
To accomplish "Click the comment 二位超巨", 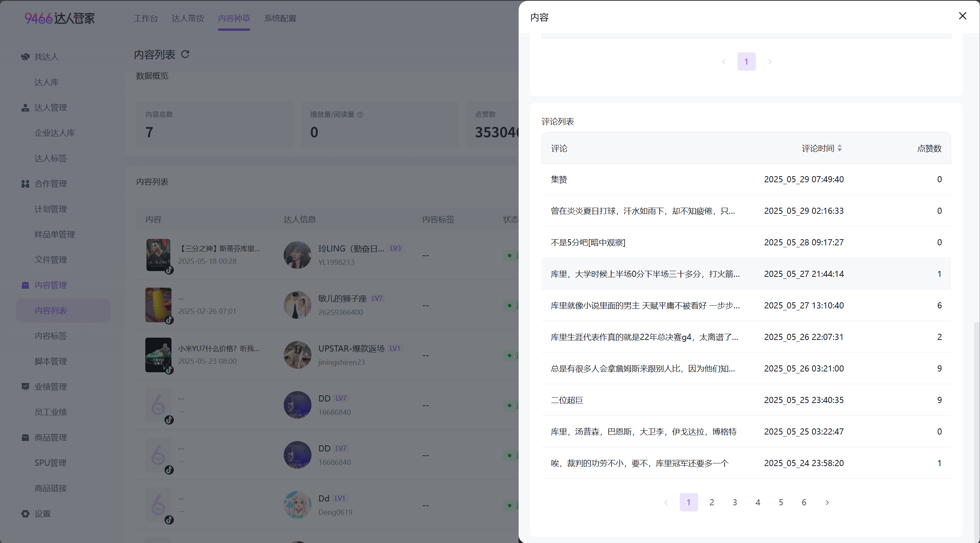I will click(567, 400).
